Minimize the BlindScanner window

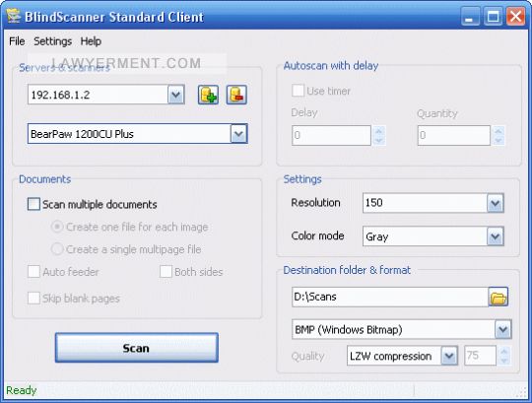[x=470, y=17]
